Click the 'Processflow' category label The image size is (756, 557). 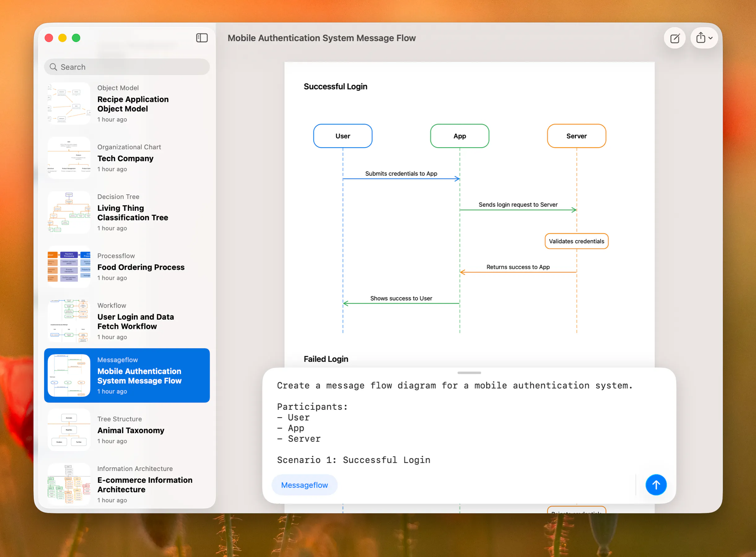tap(116, 256)
